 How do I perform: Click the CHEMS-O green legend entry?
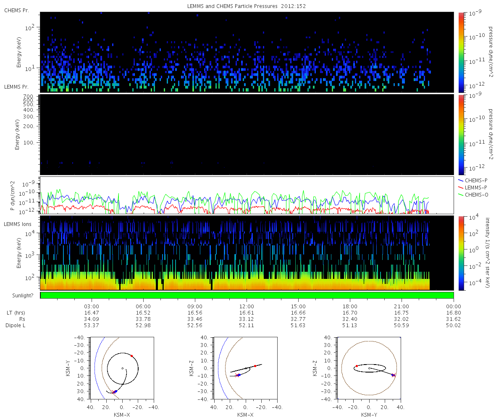pos(473,194)
